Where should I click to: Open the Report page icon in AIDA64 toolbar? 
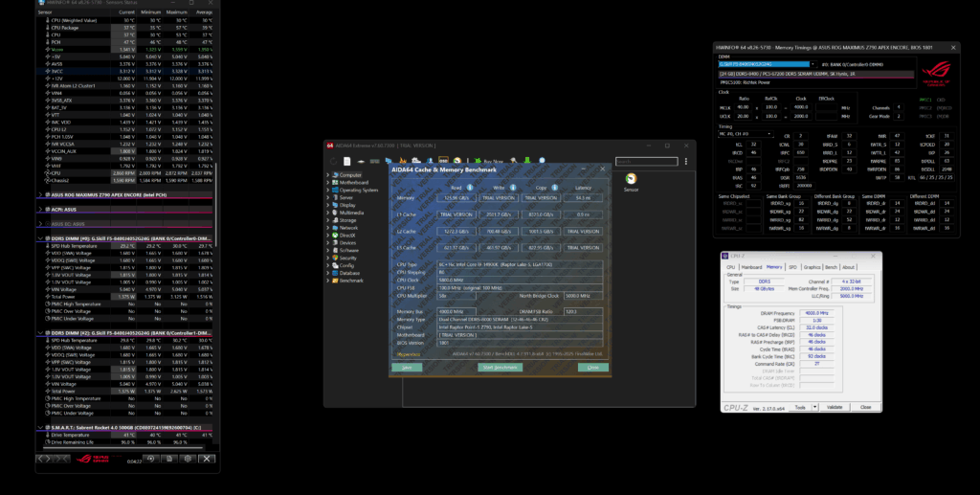click(x=346, y=161)
